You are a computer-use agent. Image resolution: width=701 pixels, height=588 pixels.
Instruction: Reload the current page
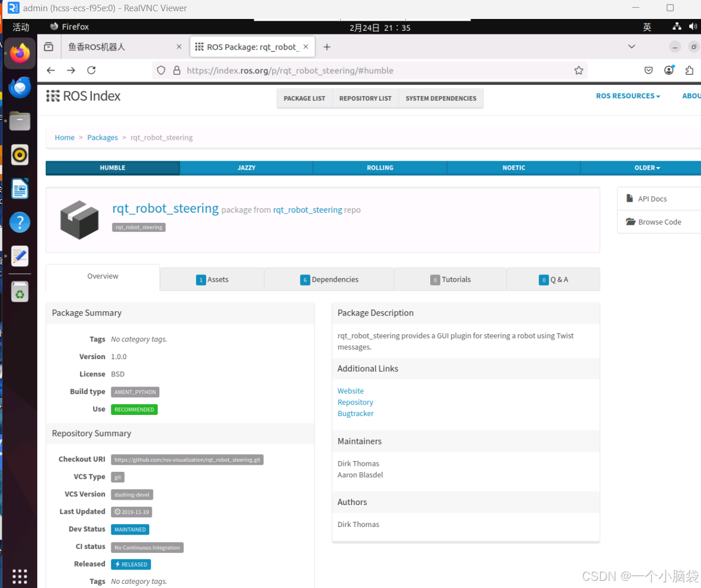click(91, 70)
